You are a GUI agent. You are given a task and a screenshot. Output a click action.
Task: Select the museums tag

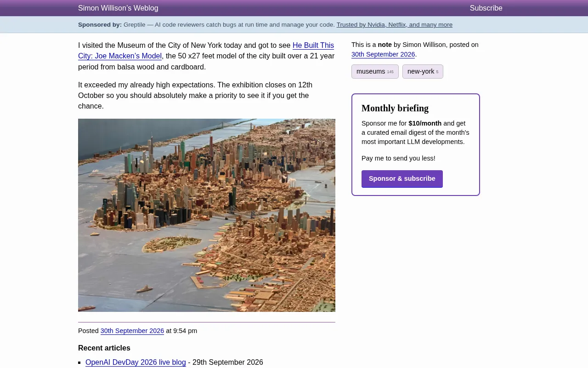point(375,71)
